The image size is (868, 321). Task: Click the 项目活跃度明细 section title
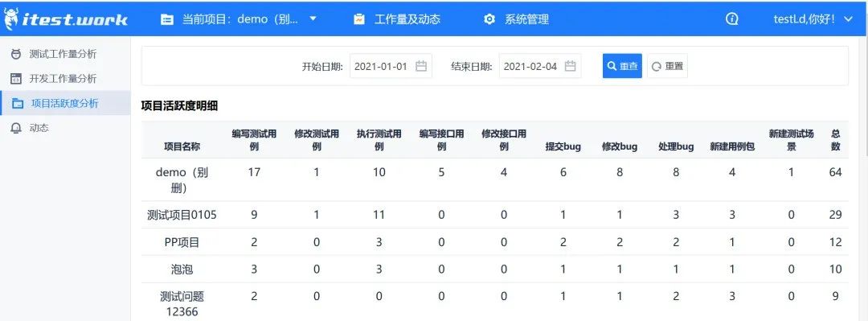point(179,106)
